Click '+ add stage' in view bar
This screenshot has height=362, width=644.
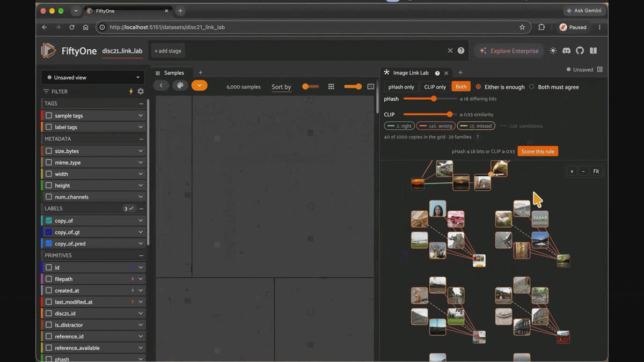tap(168, 51)
